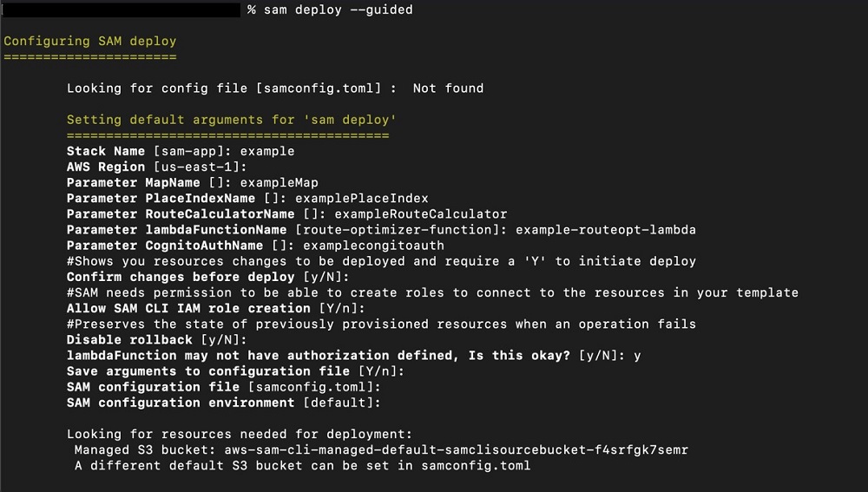Click the AWS Region [us-east-1] prompt
The width and height of the screenshot is (868, 492).
[156, 167]
